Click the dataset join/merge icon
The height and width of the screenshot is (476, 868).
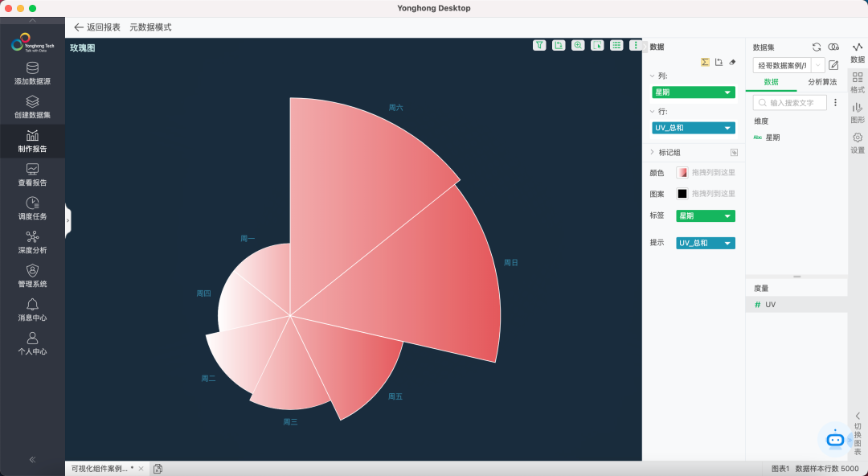point(833,47)
